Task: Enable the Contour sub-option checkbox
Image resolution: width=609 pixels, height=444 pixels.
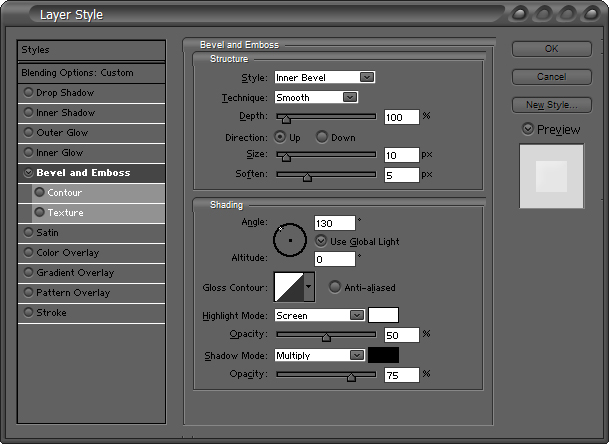Action: click(39, 192)
